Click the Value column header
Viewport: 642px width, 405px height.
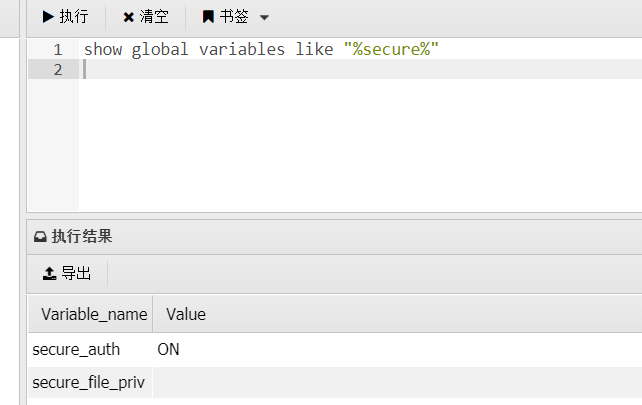click(186, 314)
